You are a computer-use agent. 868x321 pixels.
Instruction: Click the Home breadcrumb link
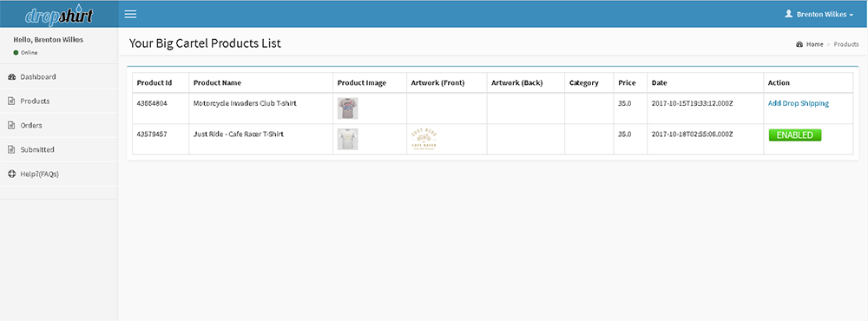pos(814,44)
